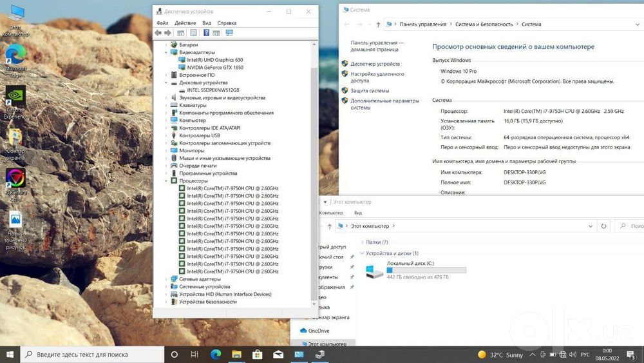Select NVIDIA GeForce GTX 1650 device
The height and width of the screenshot is (363, 644).
[215, 68]
